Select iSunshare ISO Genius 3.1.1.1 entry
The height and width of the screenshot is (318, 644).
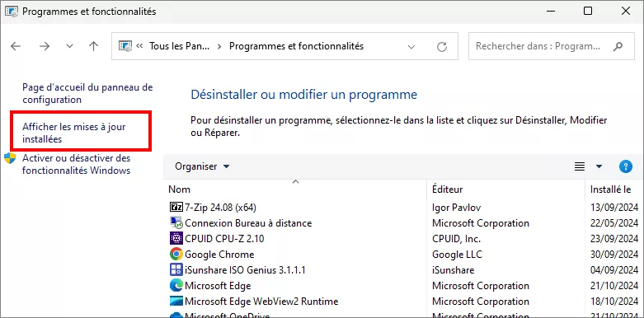[x=245, y=270]
